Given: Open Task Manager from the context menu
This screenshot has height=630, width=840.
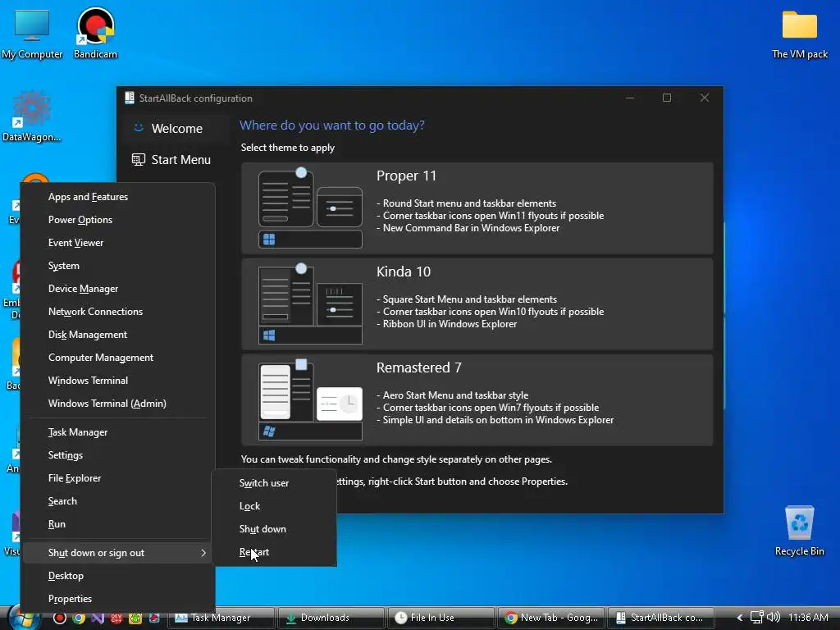Looking at the screenshot, I should point(118,432).
